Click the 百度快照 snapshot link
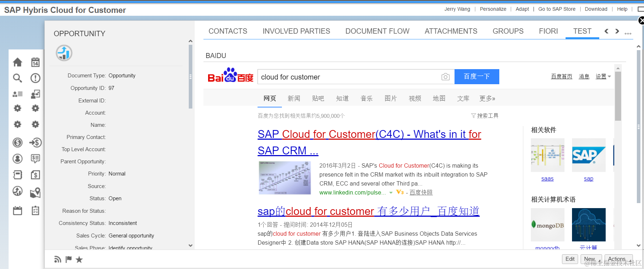 (421, 192)
